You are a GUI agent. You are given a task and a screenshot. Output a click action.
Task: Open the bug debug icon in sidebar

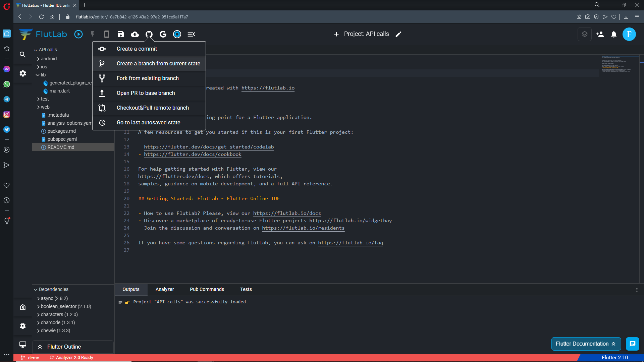click(23, 326)
